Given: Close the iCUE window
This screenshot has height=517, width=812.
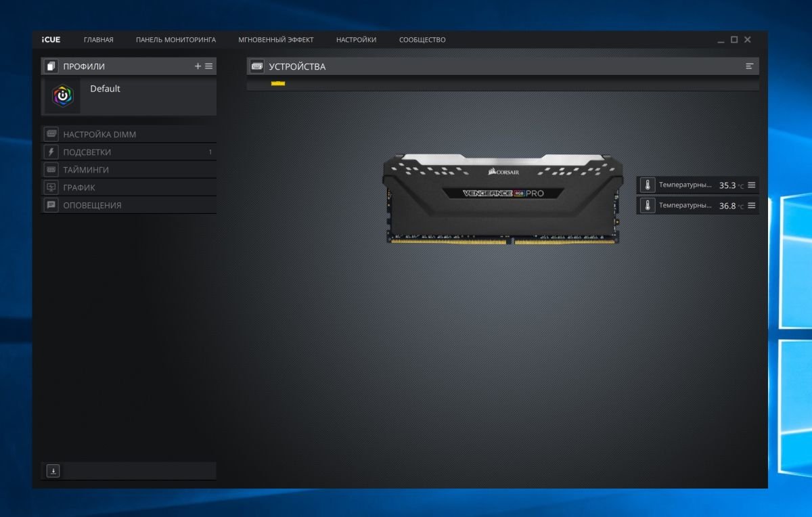Looking at the screenshot, I should click(748, 40).
